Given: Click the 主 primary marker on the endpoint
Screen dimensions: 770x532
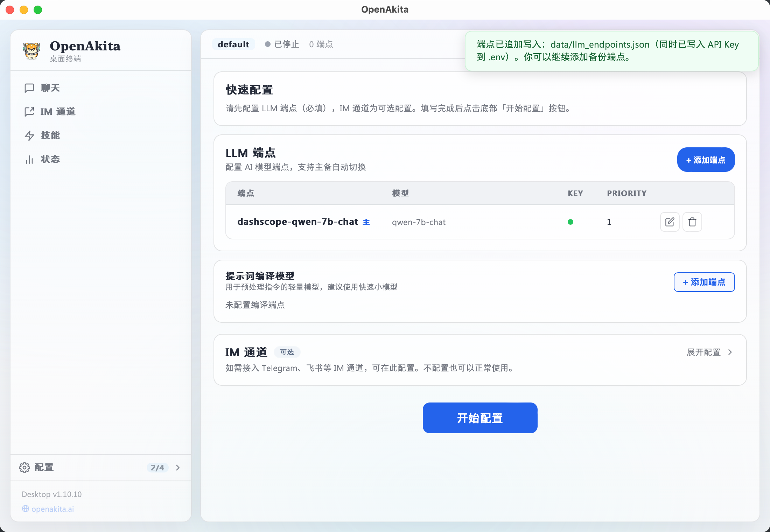Looking at the screenshot, I should (x=366, y=222).
